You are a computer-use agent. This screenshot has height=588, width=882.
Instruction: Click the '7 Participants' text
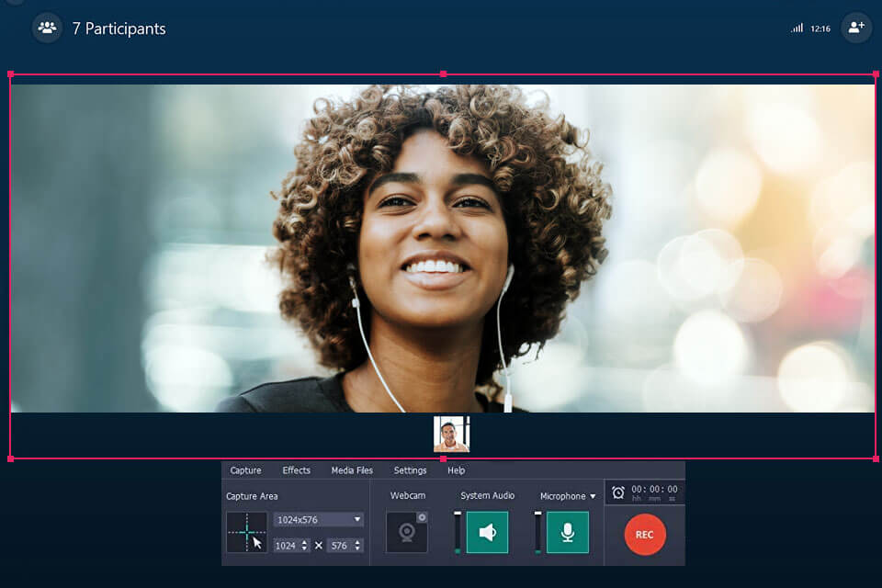[x=119, y=28]
